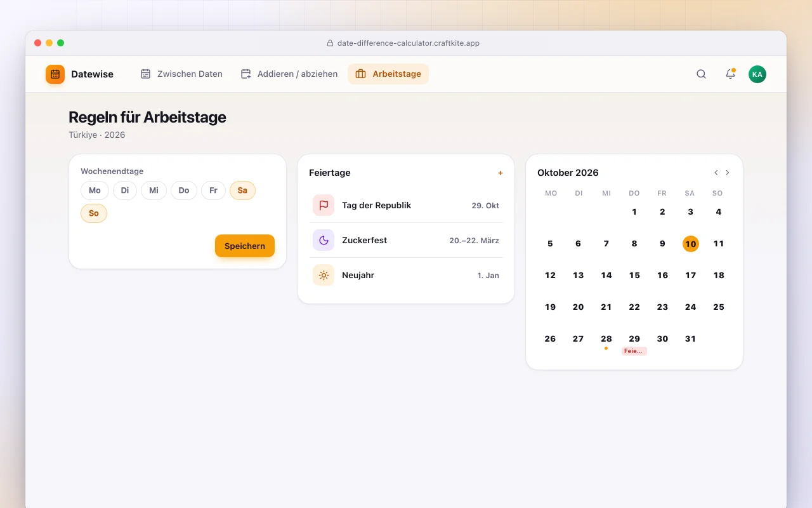Image resolution: width=812 pixels, height=508 pixels.
Task: Open the KA user avatar menu
Action: point(757,74)
